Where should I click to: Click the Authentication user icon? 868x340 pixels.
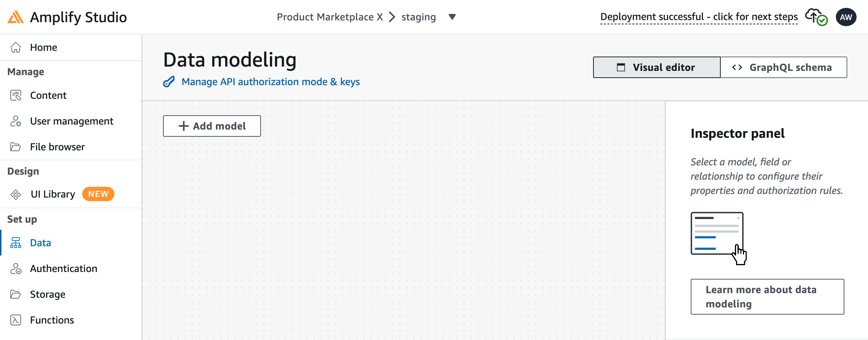coord(16,268)
